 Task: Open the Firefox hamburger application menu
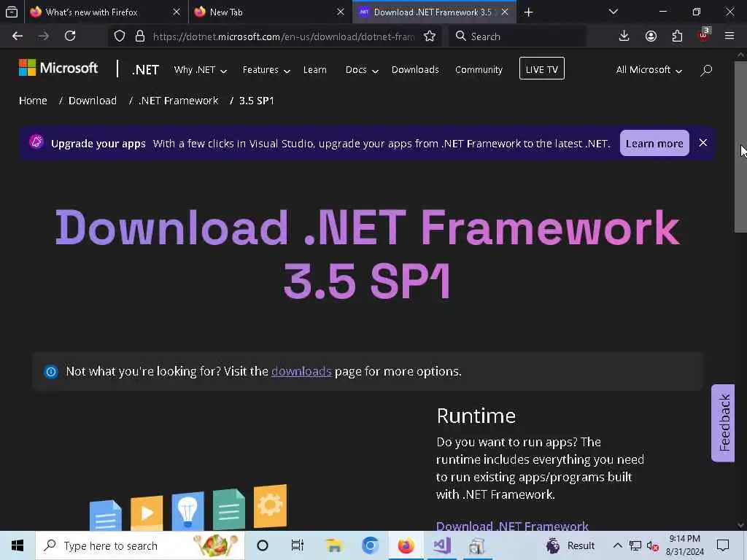pyautogui.click(x=729, y=36)
